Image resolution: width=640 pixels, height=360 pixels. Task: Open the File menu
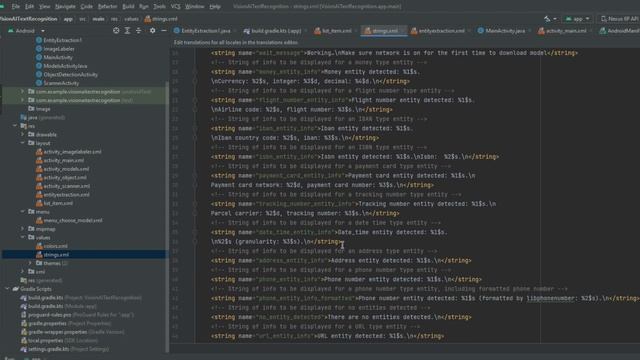16,7
